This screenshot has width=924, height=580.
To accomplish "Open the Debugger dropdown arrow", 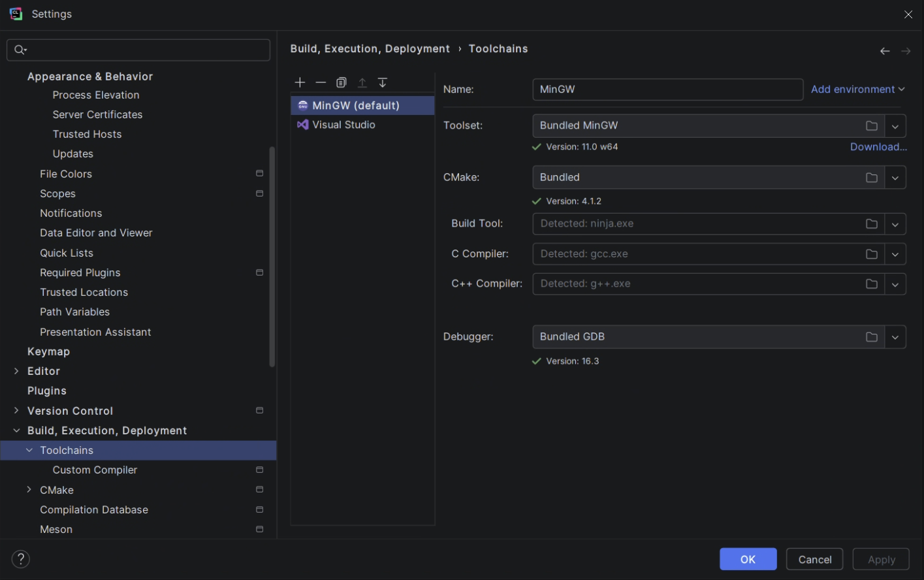I will pos(895,337).
